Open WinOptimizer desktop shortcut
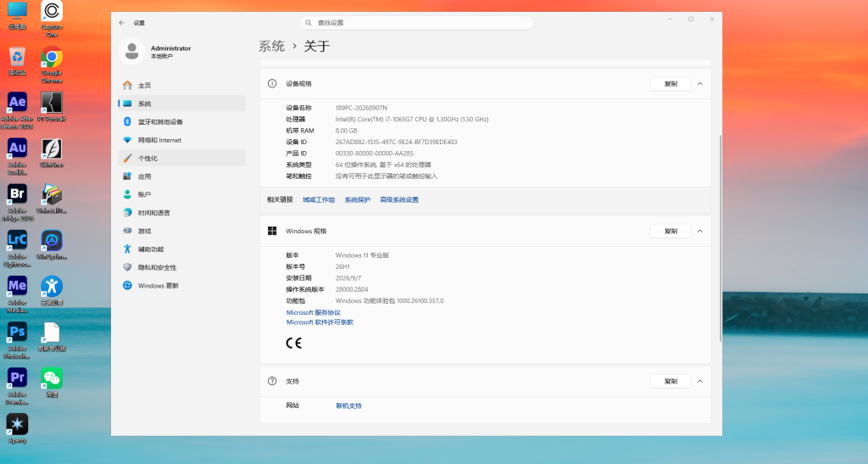The image size is (868, 464). click(x=52, y=245)
